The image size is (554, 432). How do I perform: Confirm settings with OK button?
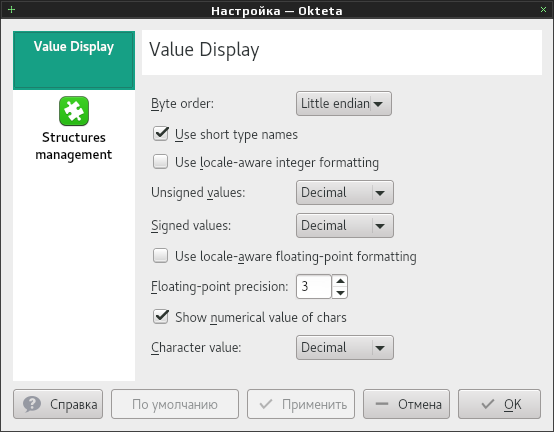pos(499,404)
